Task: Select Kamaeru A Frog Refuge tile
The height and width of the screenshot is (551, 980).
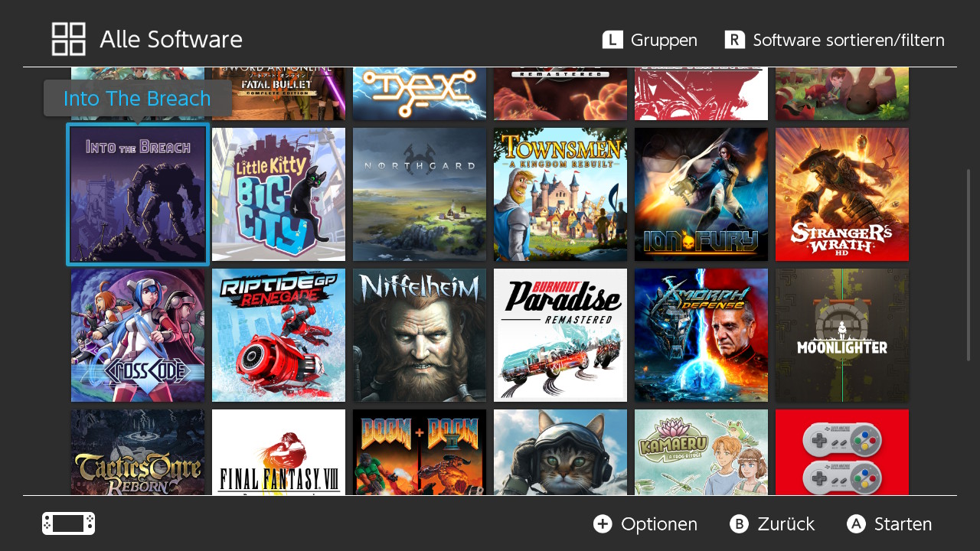Action: tap(701, 452)
